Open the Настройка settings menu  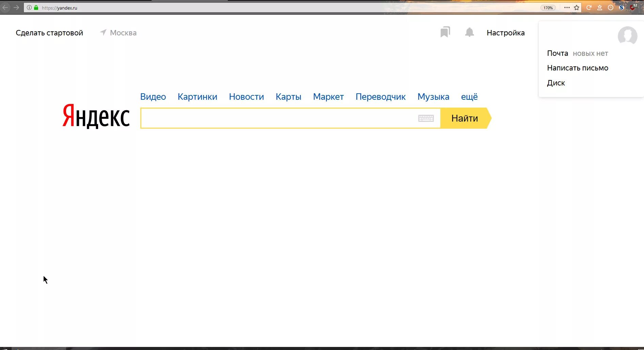tap(506, 33)
